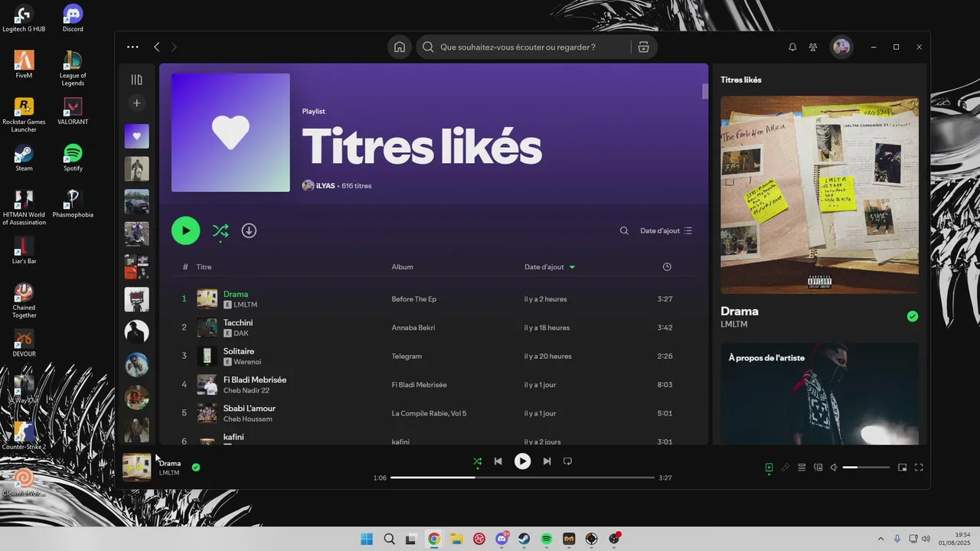Open Logitech G HUB desktop shortcut
The height and width of the screenshot is (551, 980).
pyautogui.click(x=24, y=18)
